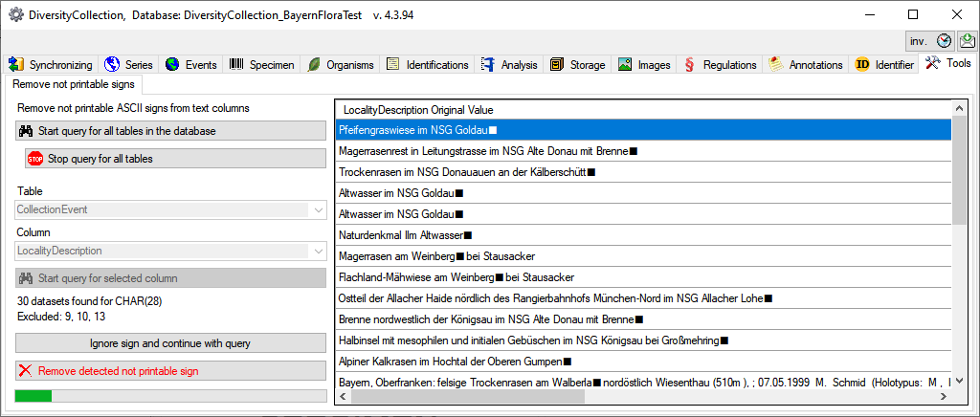Image resolution: width=980 pixels, height=417 pixels.
Task: Expand the Table dropdown showing CollectionEvent
Action: [316, 209]
